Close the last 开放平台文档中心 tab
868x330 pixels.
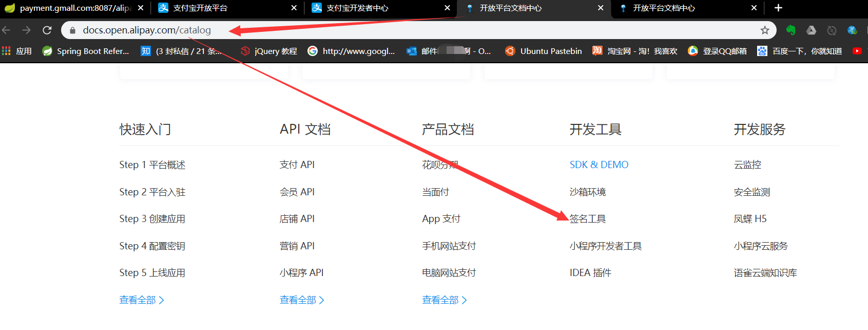[754, 8]
